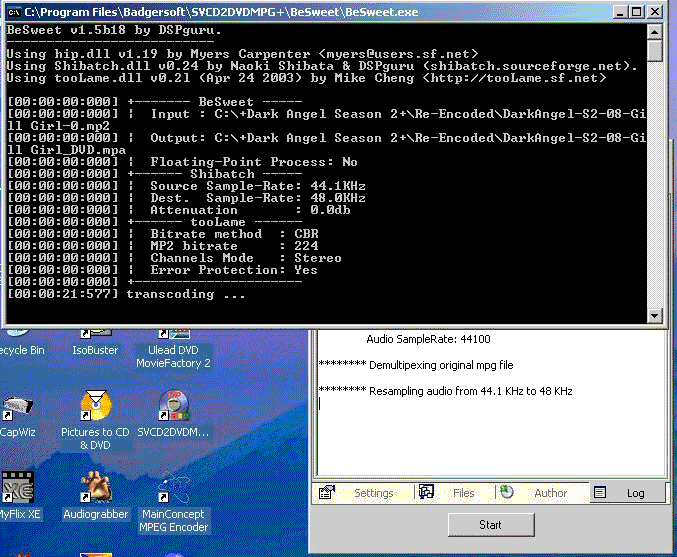Click 'Floating-Point Process: No' line
This screenshot has width=677, height=557.
[x=253, y=162]
